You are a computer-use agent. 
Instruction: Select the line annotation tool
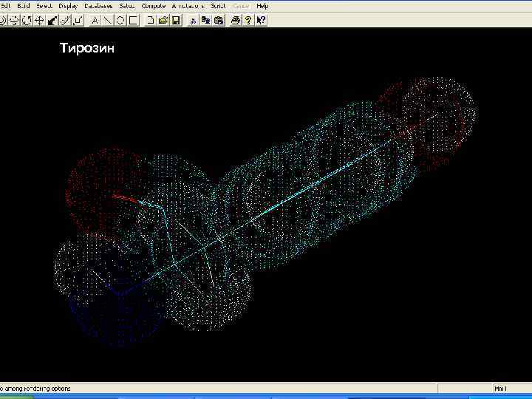click(x=108, y=21)
